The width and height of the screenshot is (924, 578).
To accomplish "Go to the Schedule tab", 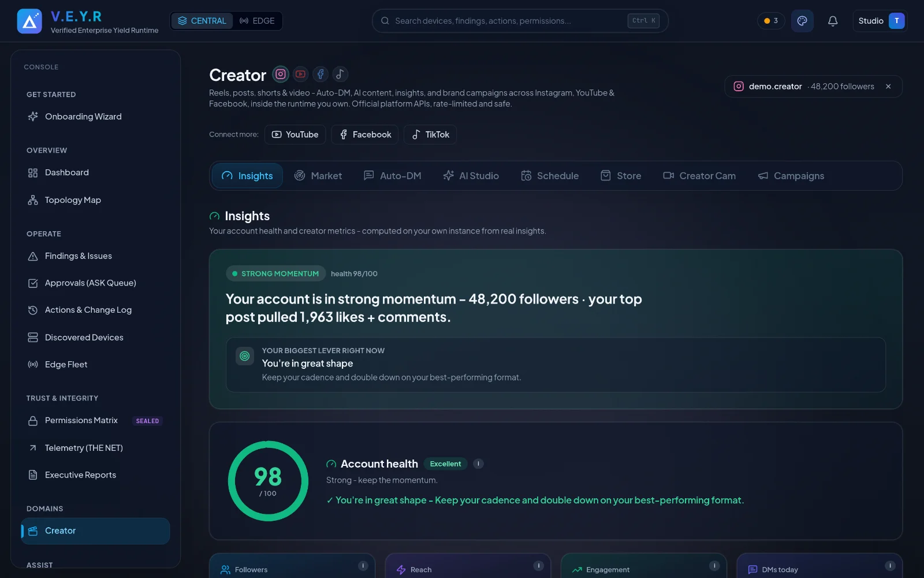I will tap(550, 176).
